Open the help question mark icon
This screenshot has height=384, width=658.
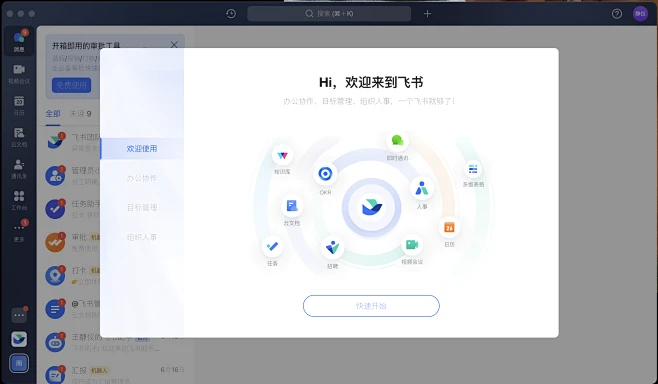616,14
